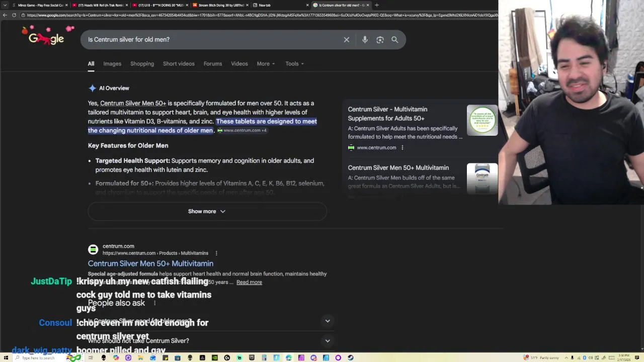Start a voice search with the microphone
Viewport: 644px width, 362px height.
coord(365,40)
